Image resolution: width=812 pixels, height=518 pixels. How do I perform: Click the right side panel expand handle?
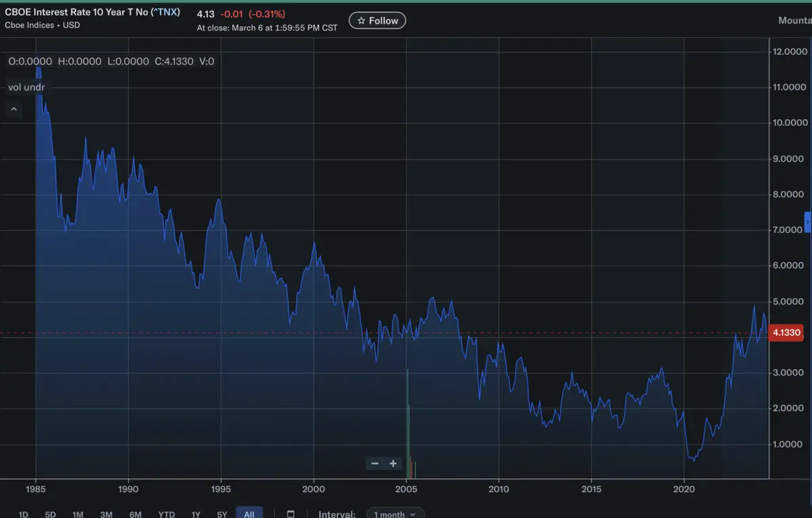click(807, 222)
